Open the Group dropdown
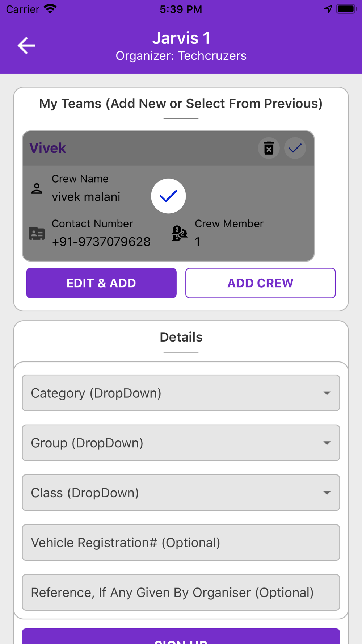 pos(181,443)
